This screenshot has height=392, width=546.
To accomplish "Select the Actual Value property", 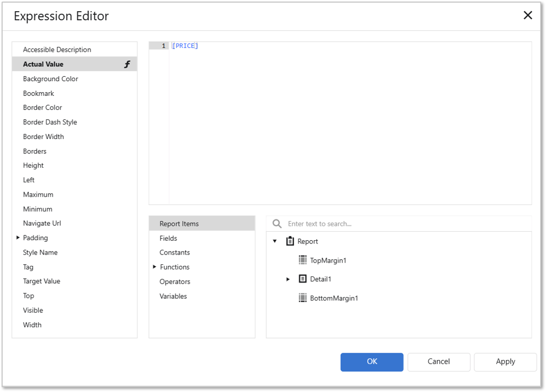I will (x=75, y=64).
